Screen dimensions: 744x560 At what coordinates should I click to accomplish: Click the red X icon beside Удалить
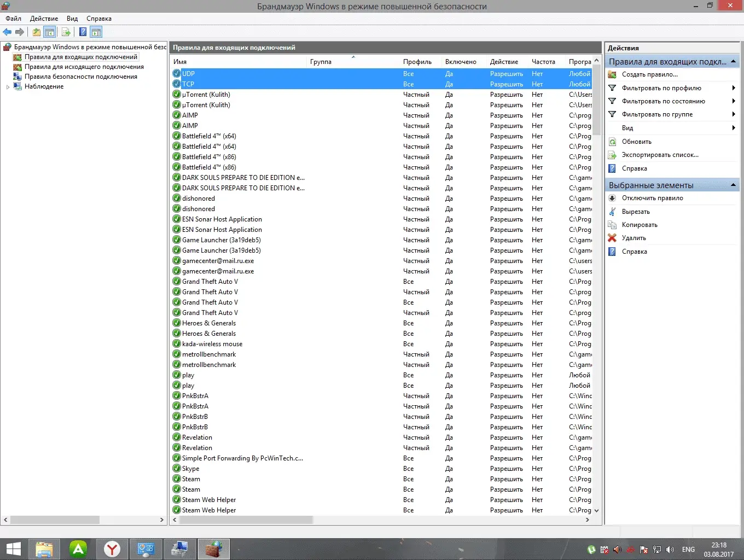[x=612, y=238]
